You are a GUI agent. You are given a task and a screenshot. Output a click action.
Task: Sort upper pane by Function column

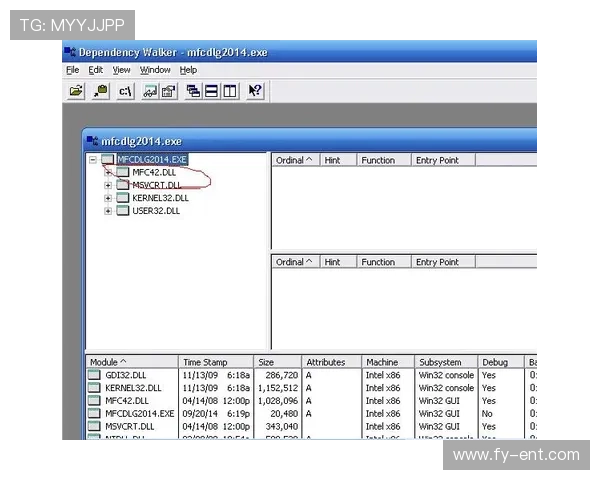pos(384,160)
